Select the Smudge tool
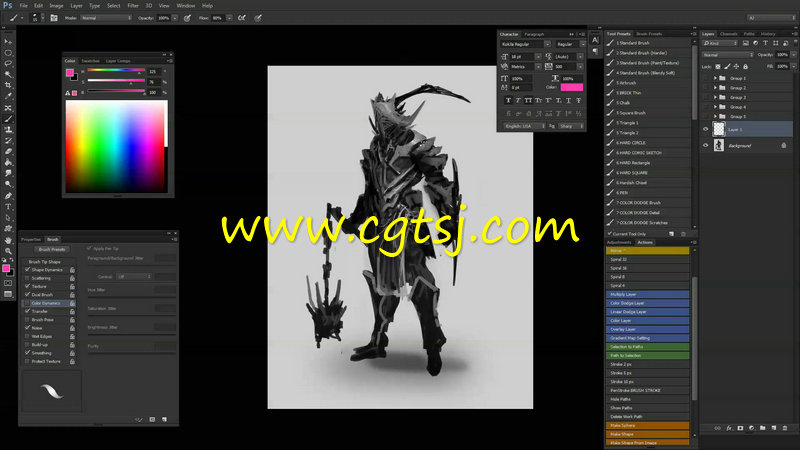 (x=8, y=173)
